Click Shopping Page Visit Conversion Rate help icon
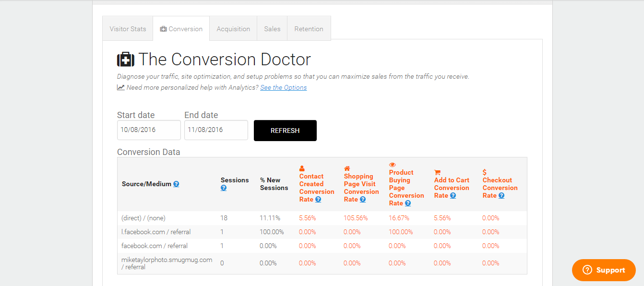The height and width of the screenshot is (286, 644). point(363,200)
